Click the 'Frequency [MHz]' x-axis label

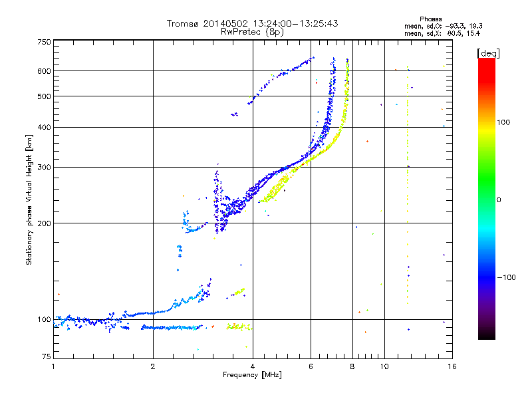252,375
